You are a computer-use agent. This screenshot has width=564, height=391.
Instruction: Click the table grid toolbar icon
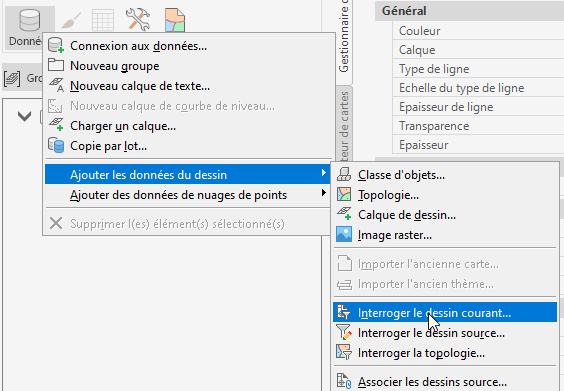tap(103, 20)
